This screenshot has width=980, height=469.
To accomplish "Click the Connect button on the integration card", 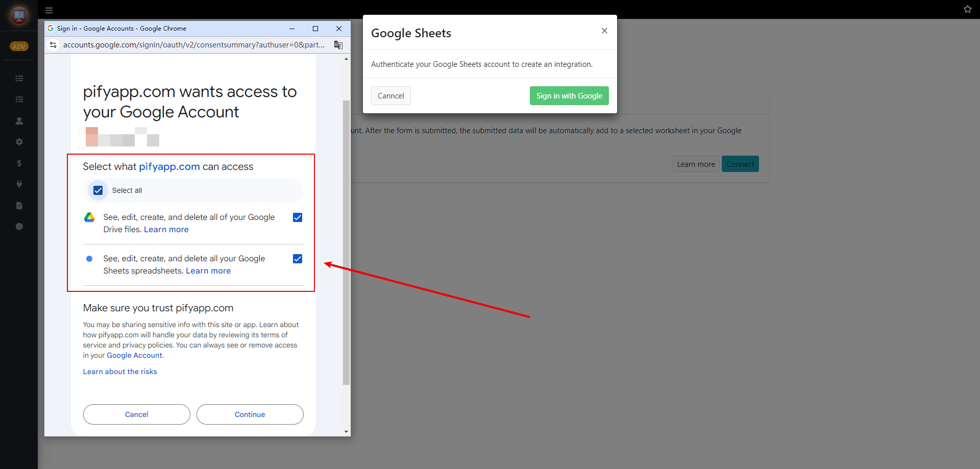I will point(740,164).
